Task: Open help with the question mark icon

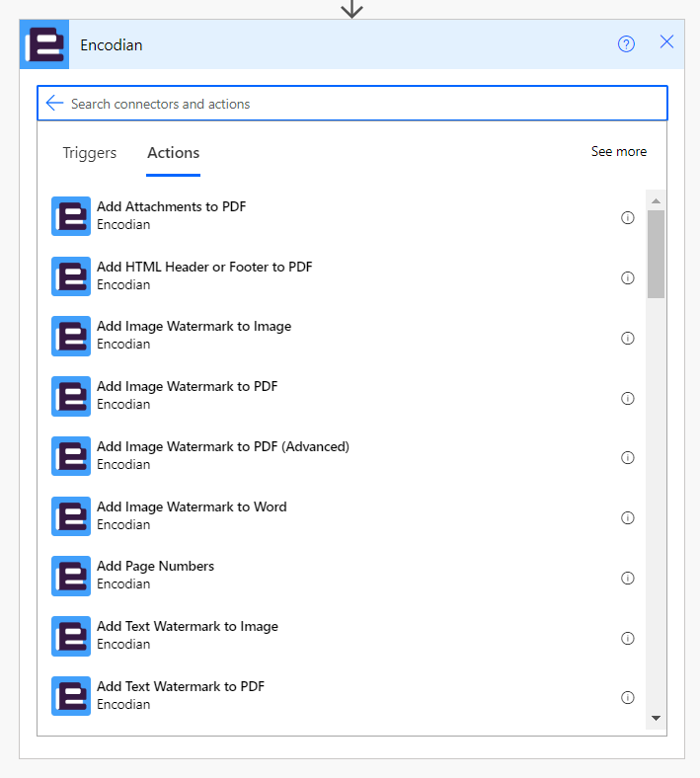Action: click(626, 43)
